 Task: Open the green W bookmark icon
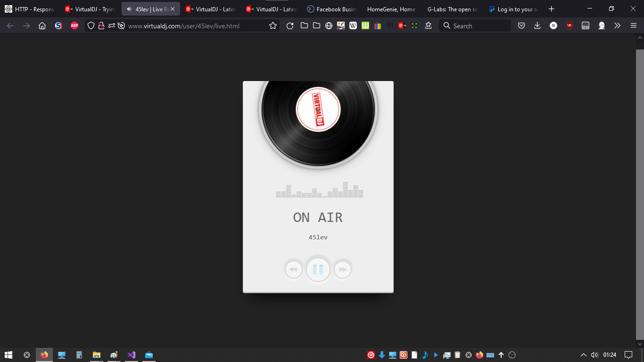tap(365, 26)
